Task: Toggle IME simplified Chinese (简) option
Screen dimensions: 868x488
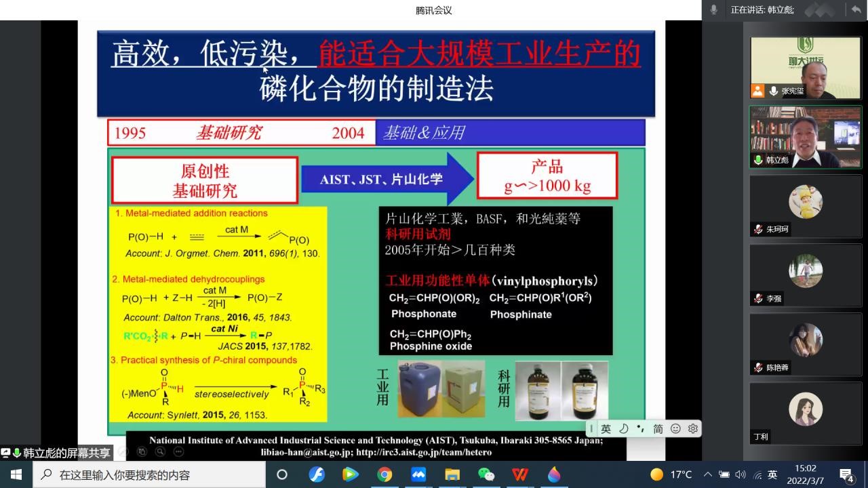Action: [x=658, y=429]
